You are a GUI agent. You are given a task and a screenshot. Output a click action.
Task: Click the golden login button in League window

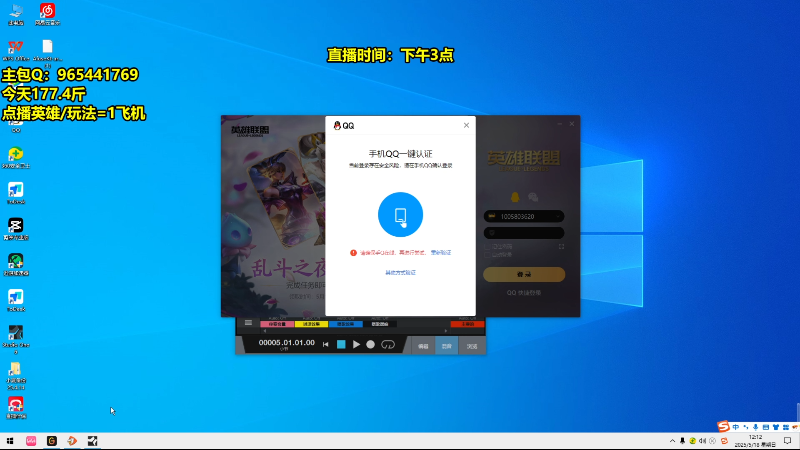coord(524,274)
